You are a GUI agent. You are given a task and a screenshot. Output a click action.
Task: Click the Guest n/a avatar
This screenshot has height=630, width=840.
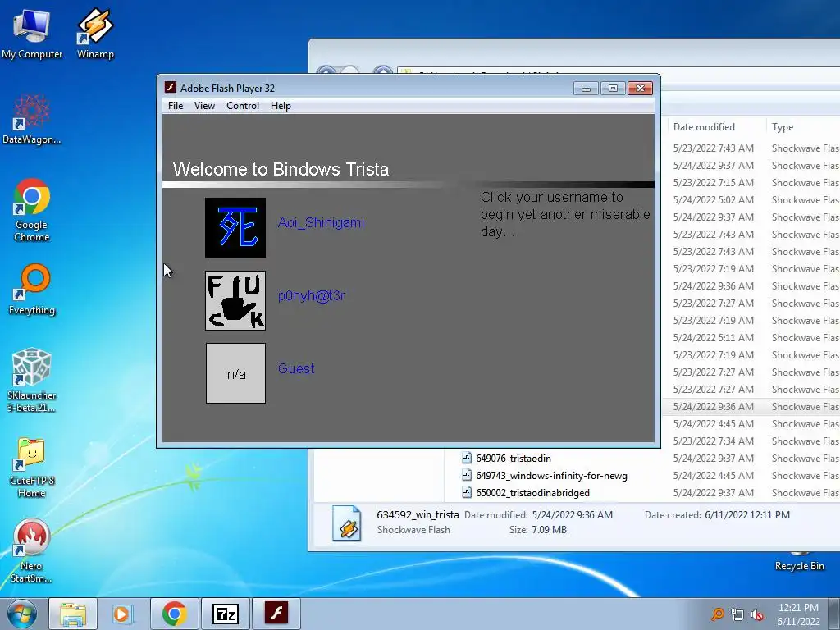pyautogui.click(x=235, y=373)
